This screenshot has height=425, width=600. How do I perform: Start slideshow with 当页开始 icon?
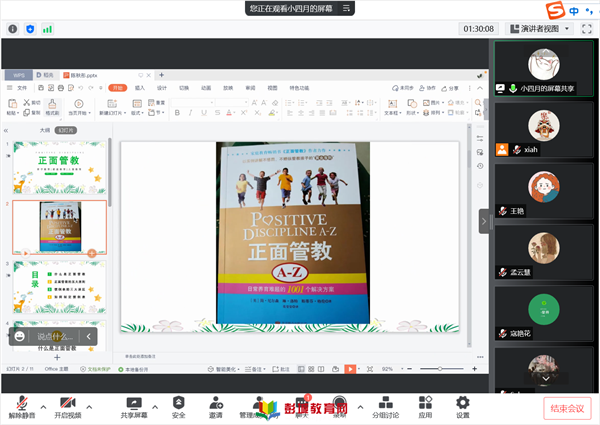point(79,104)
